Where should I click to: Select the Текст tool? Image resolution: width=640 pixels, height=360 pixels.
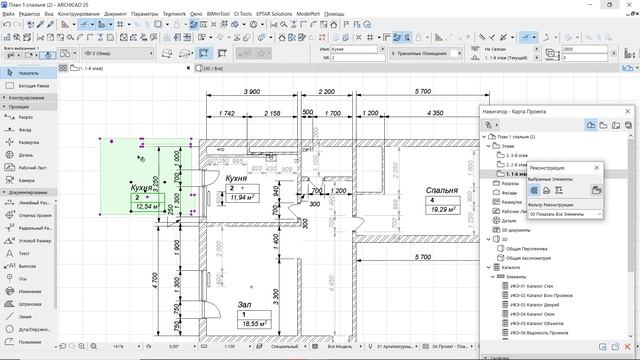click(24, 253)
